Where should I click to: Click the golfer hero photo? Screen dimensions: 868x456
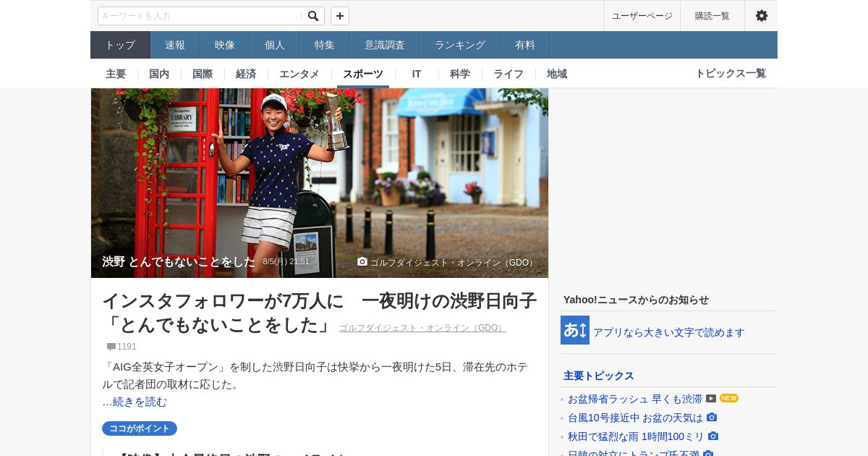pyautogui.click(x=320, y=183)
